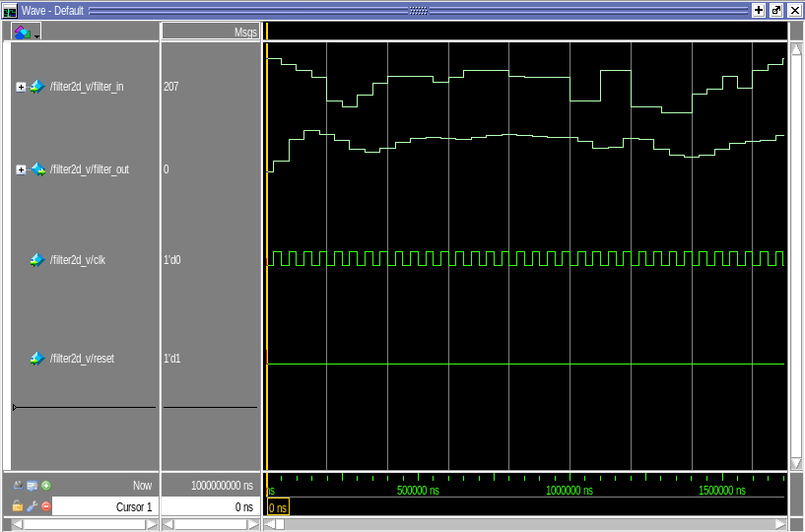
Task: Click the Zoom/maximize plus button in title bar
Action: 759,10
